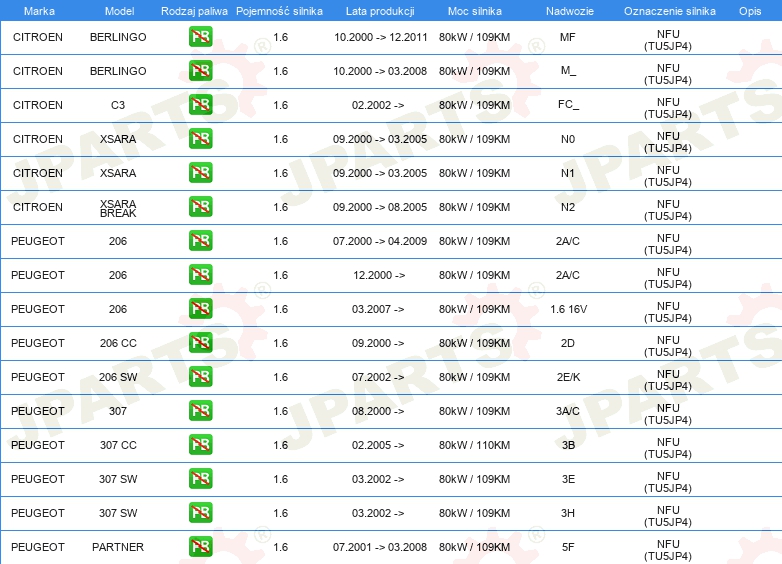
Task: Click fuel icon in Xsara N0 row
Action: [200, 139]
